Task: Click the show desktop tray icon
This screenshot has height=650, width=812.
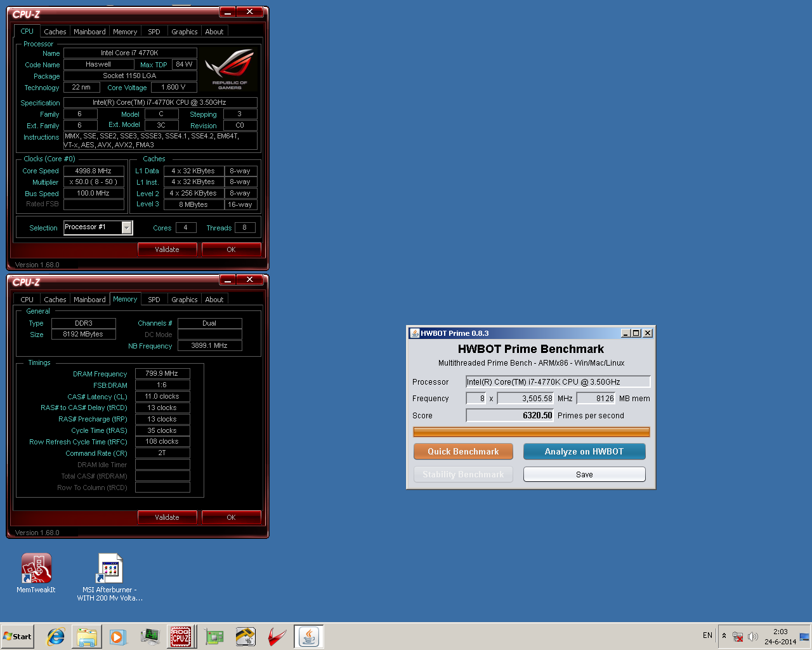Action: [x=804, y=637]
